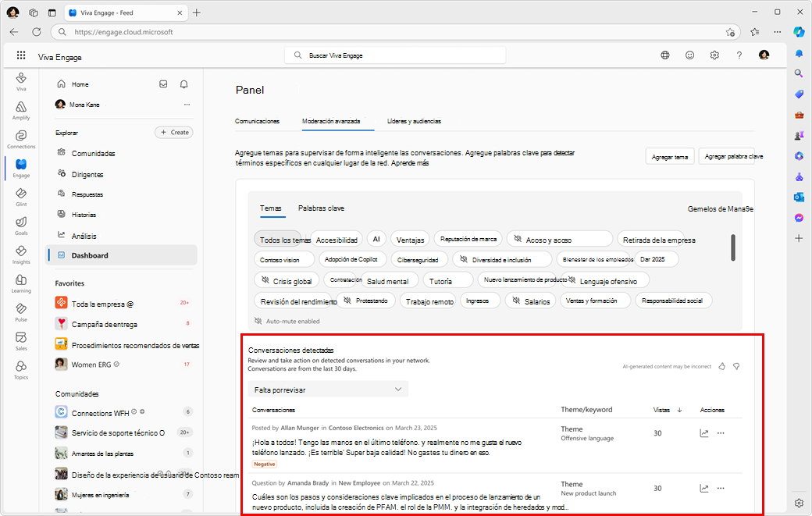The image size is (812, 516).
Task: Switch to the Comunicaciones tab
Action: 258,121
